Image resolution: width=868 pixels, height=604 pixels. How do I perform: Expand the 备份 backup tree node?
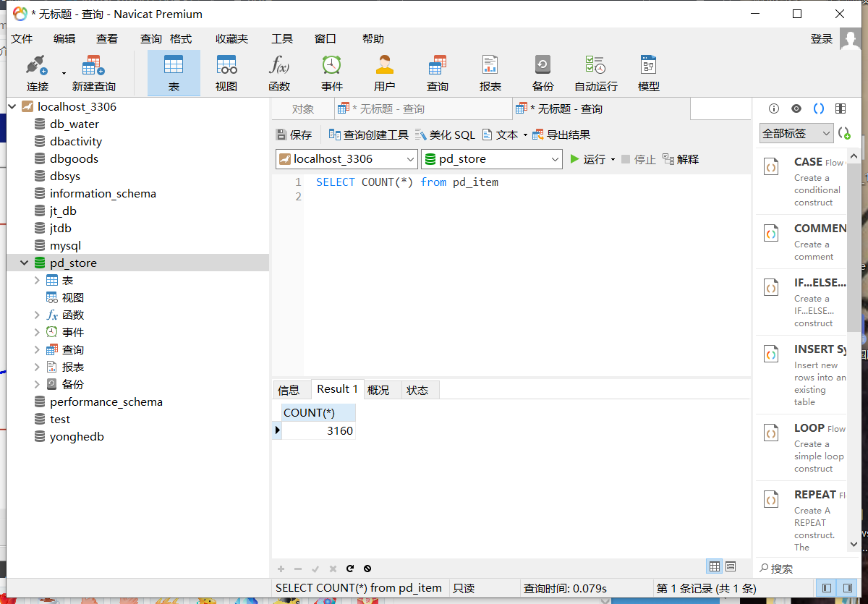[37, 384]
